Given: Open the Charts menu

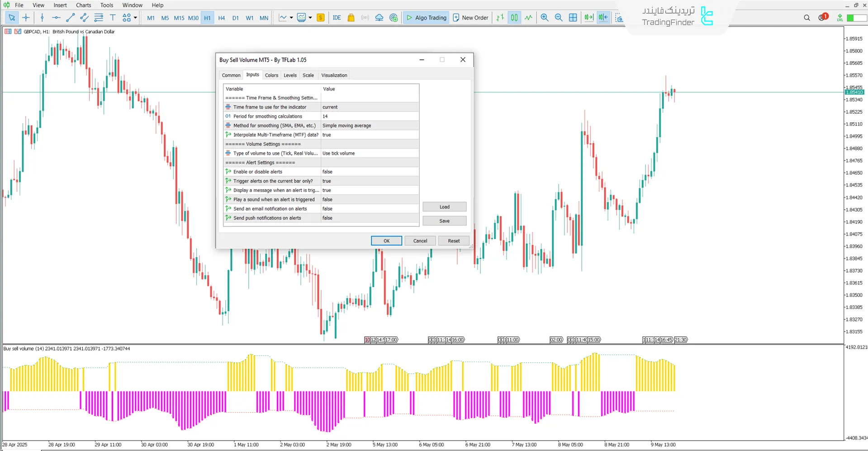Looking at the screenshot, I should click(x=83, y=5).
